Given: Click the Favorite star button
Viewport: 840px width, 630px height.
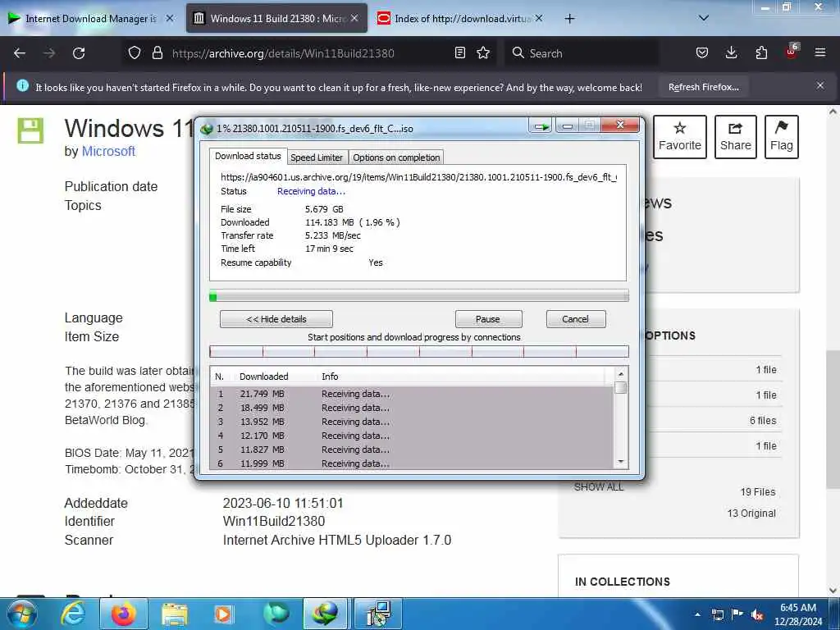Looking at the screenshot, I should [680, 137].
